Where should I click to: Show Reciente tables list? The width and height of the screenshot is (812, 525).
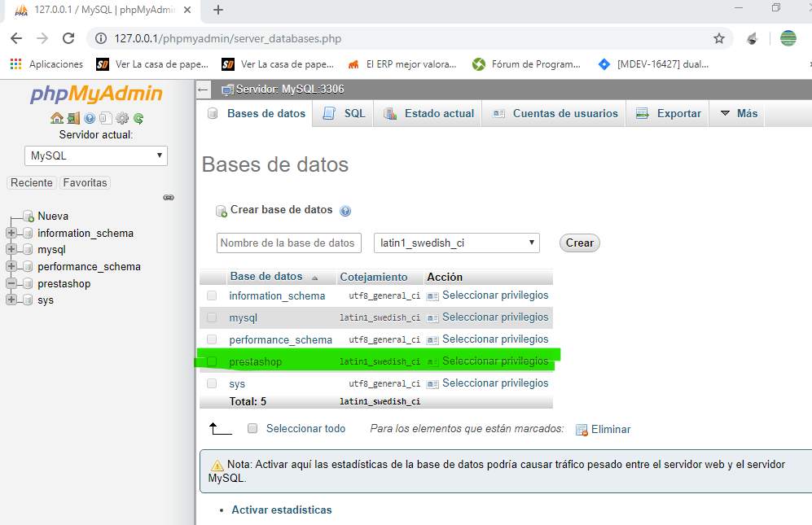tap(32, 183)
